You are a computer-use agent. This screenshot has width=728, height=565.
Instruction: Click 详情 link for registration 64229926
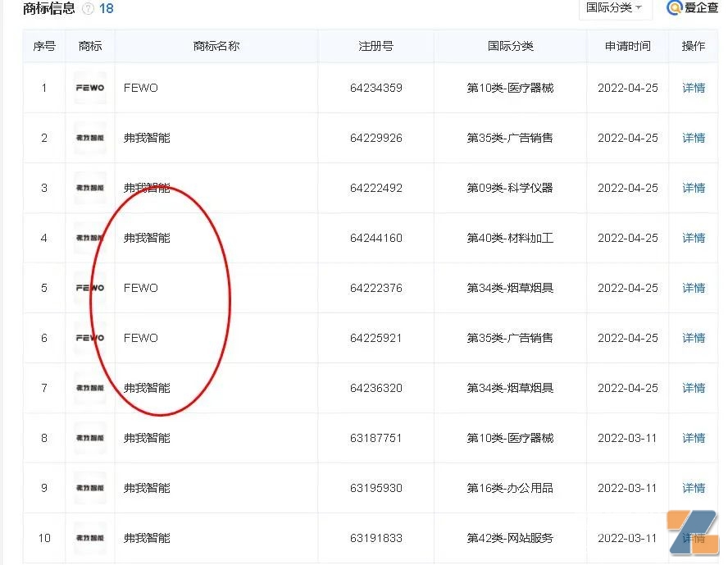[x=693, y=138]
